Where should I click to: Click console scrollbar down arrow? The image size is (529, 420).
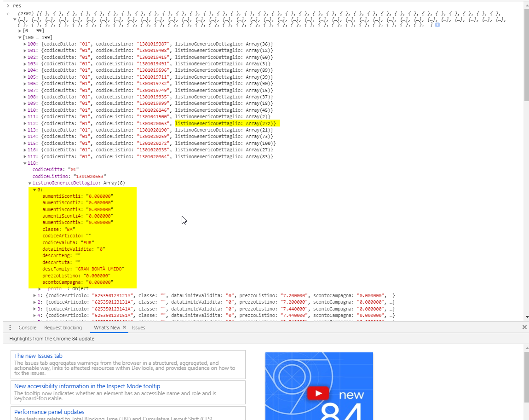coord(527,317)
